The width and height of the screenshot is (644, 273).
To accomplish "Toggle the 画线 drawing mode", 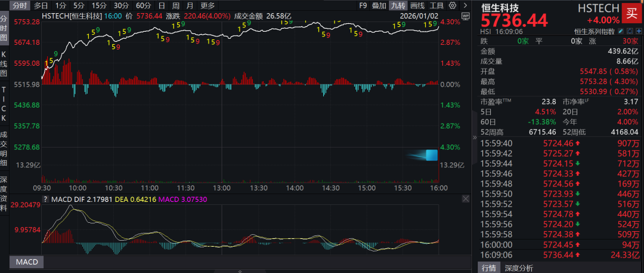I will pos(417,5).
